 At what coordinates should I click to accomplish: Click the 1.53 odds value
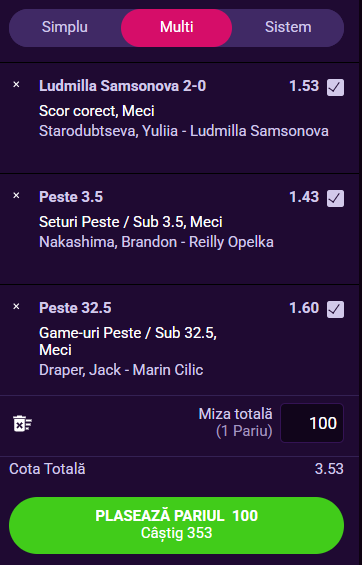point(304,86)
